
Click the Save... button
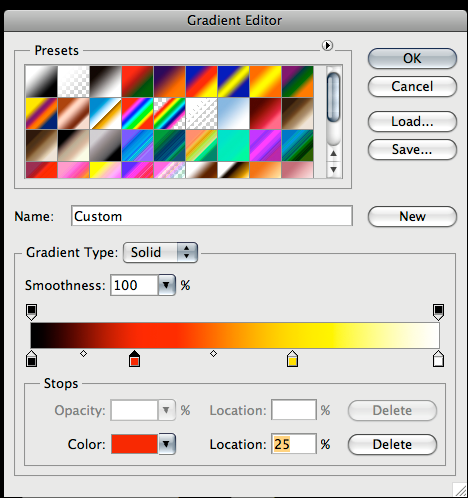pyautogui.click(x=412, y=149)
